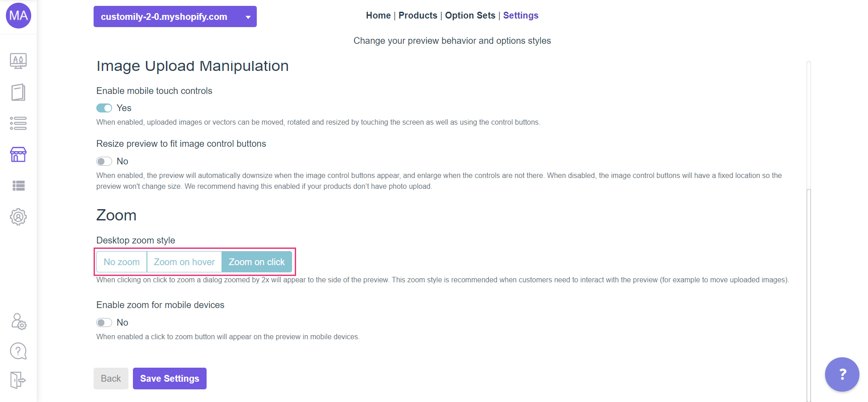Screen dimensions: 868x402
Task: Open the booklet icon in sidebar
Action: pos(19,92)
